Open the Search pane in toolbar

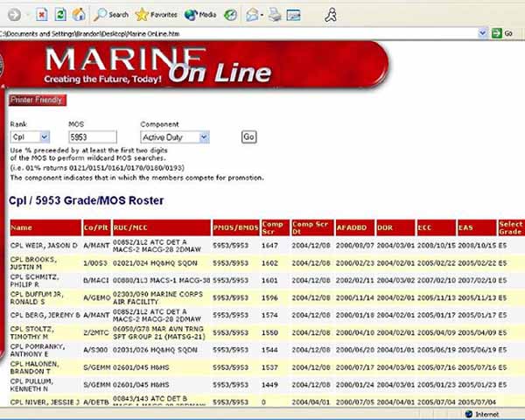click(111, 15)
